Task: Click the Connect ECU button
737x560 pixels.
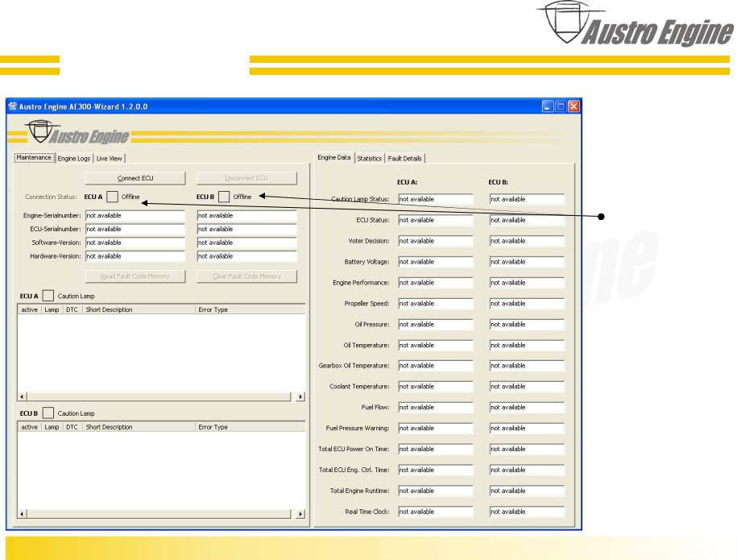Action: (x=135, y=178)
